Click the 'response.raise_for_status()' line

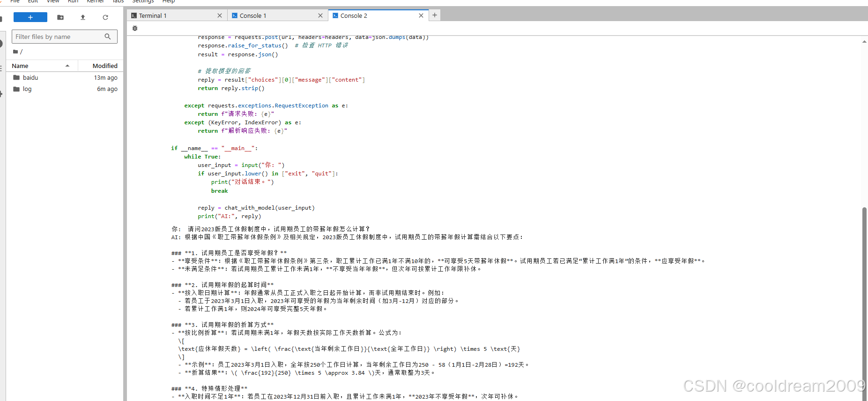[243, 45]
